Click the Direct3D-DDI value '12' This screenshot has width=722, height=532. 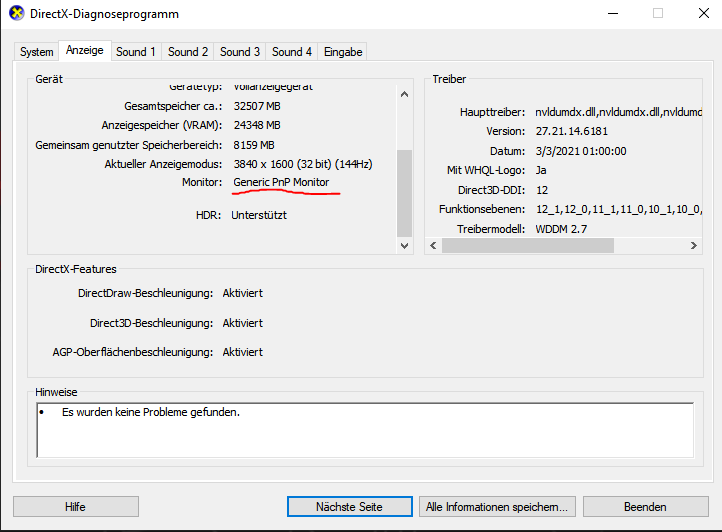[x=542, y=190]
